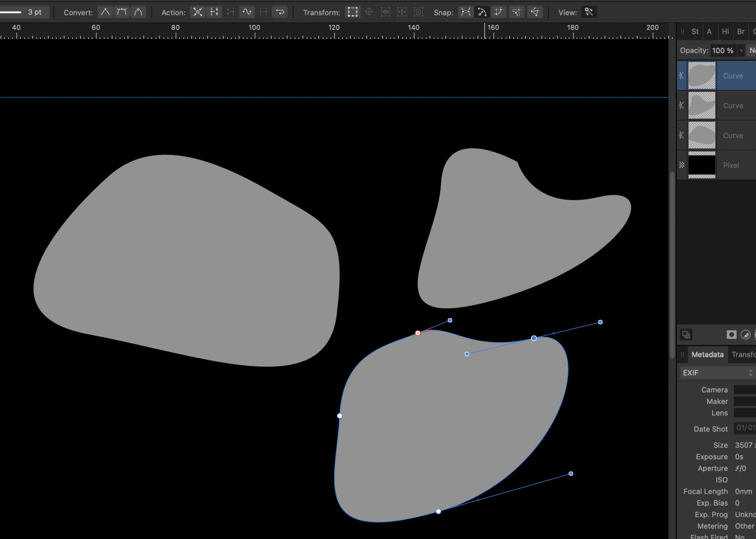Switch to the Transform panel tab
Screen dimensions: 756x539
pos(744,354)
